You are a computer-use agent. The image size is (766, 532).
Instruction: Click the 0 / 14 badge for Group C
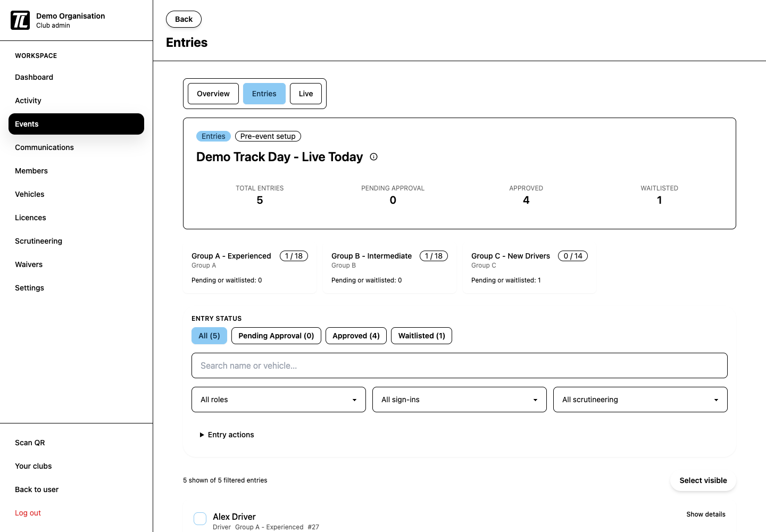coord(573,256)
